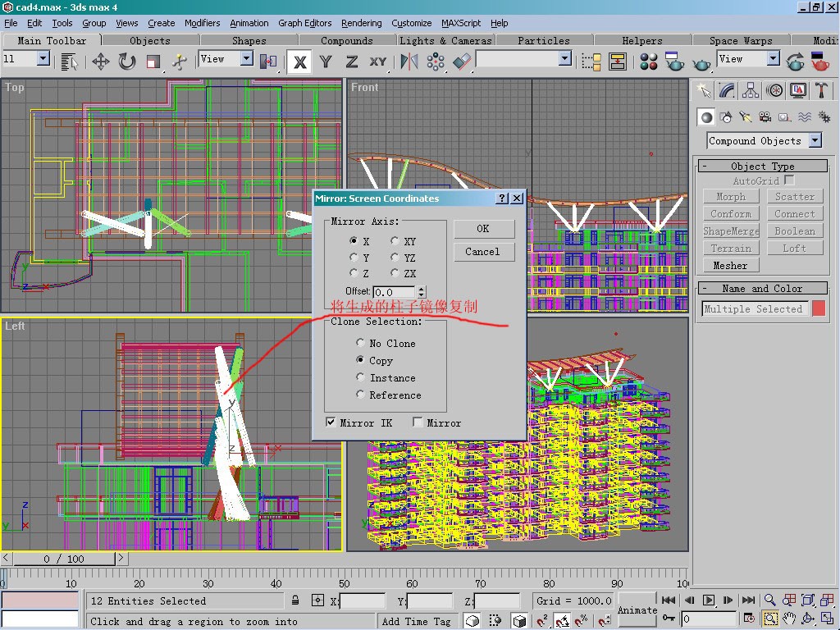840x630 pixels.
Task: Select the Move tool in the toolbar
Action: [101, 62]
